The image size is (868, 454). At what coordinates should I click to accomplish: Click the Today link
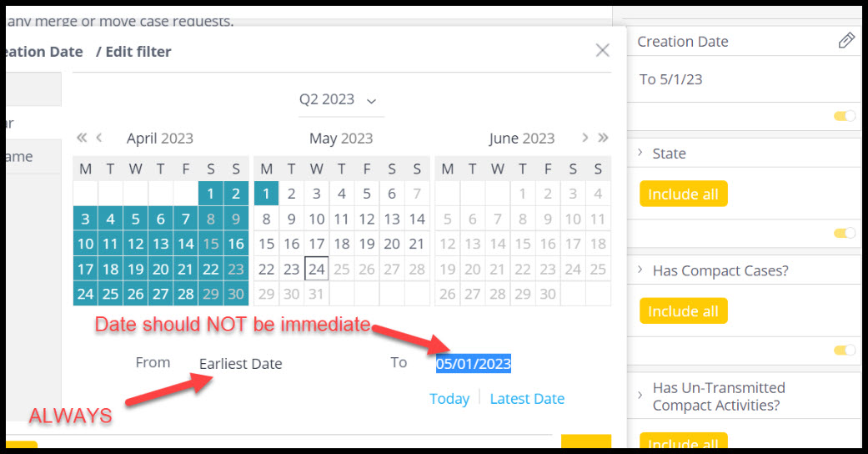pyautogui.click(x=449, y=399)
